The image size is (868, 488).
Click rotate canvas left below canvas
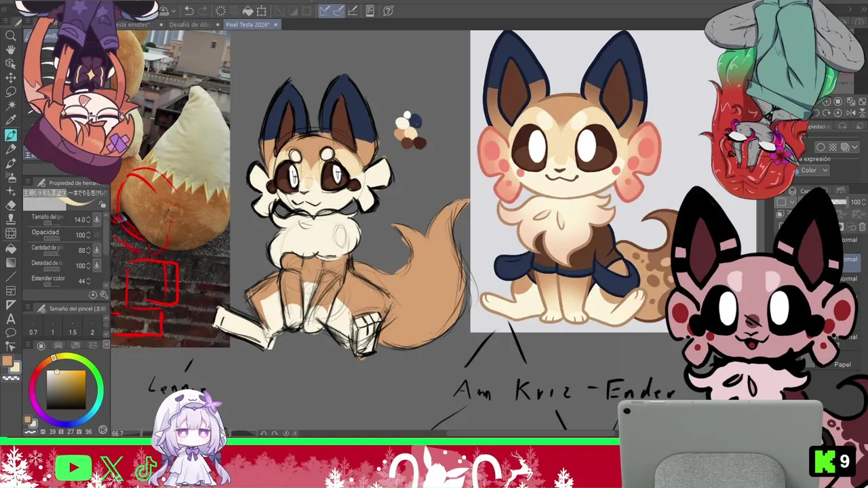[264, 433]
